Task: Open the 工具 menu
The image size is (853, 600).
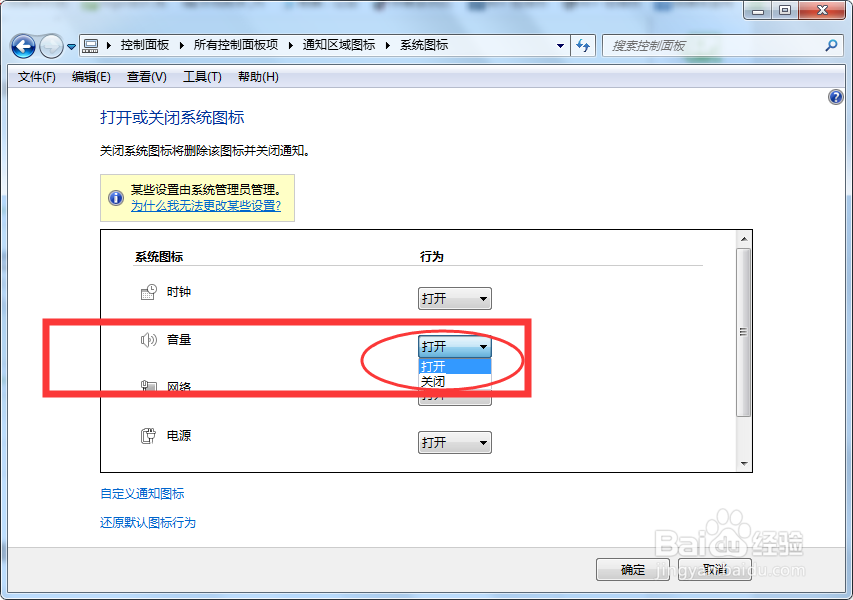Action: coord(201,77)
